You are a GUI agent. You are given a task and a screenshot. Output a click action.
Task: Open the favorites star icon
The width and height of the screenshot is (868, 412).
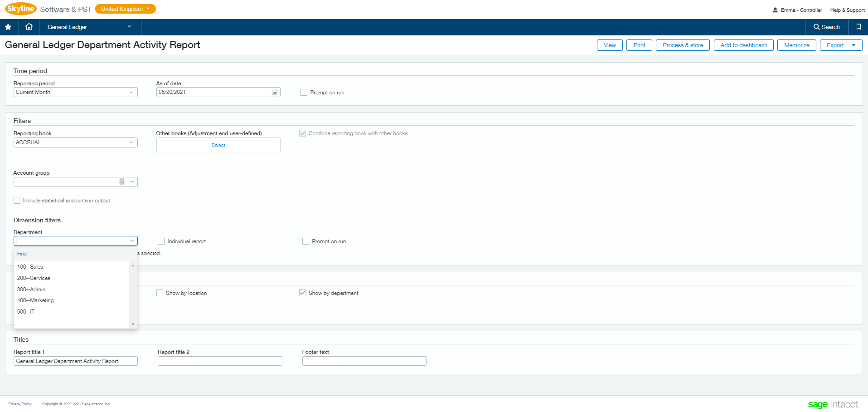click(9, 27)
